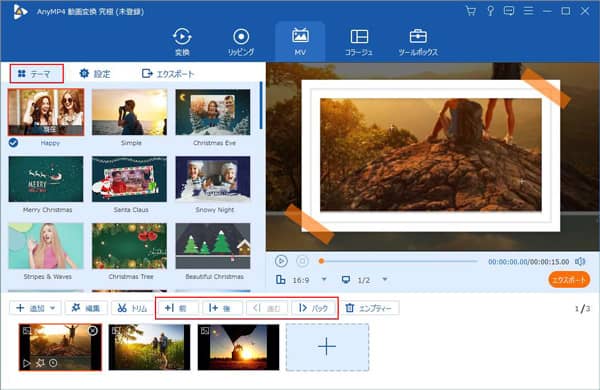This screenshot has width=600, height=390.
Task: Click the AnyMP4 app logo
Action: pyautogui.click(x=20, y=12)
